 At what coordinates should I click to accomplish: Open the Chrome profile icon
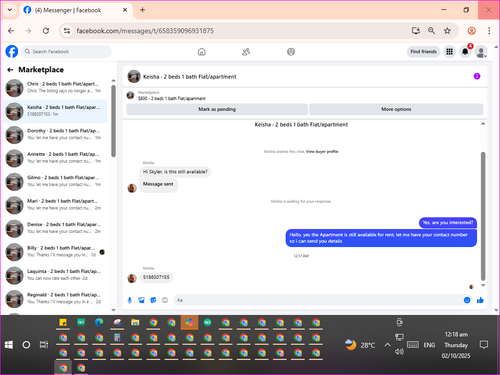point(471,31)
